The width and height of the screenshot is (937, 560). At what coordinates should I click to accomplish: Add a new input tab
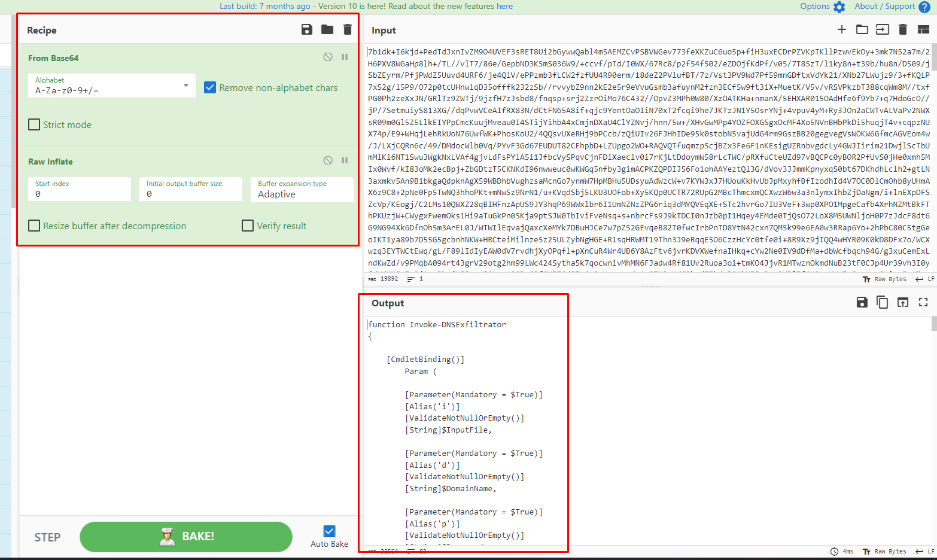click(842, 29)
